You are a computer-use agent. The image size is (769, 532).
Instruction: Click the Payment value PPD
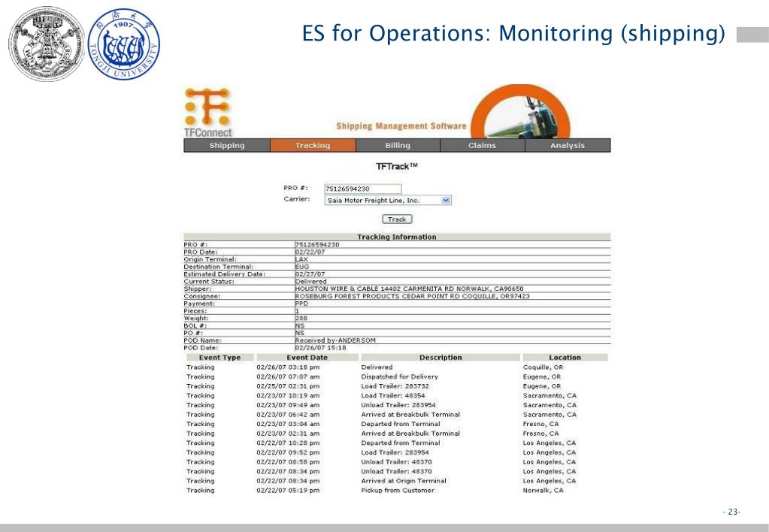click(301, 304)
